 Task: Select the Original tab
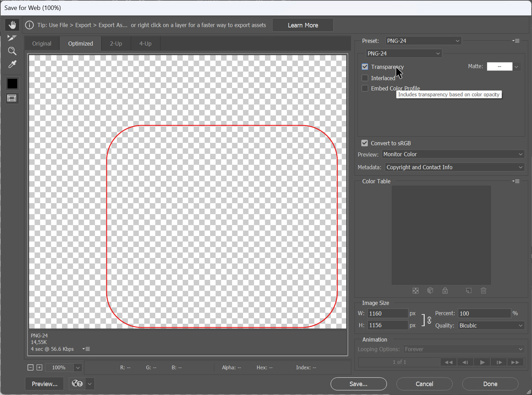(x=41, y=43)
